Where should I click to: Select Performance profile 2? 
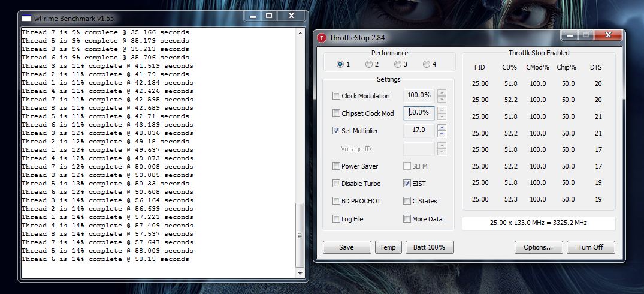click(x=369, y=64)
